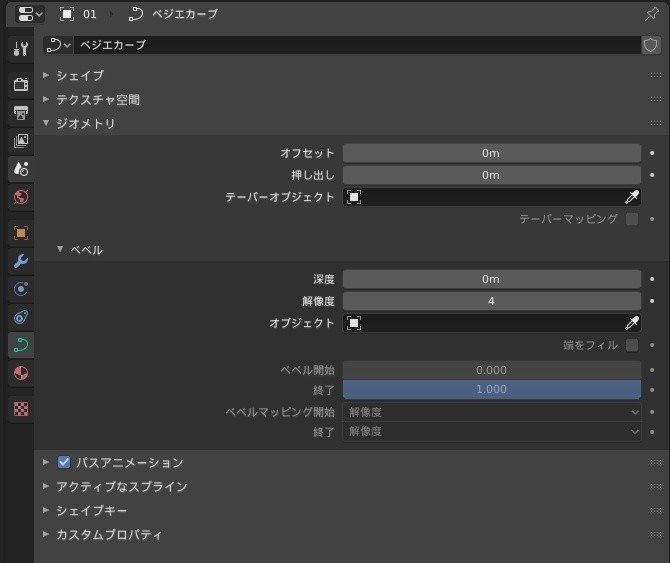Viewport: 670px width, 563px height.
Task: Open the Object Constraints tab
Action: point(21,317)
